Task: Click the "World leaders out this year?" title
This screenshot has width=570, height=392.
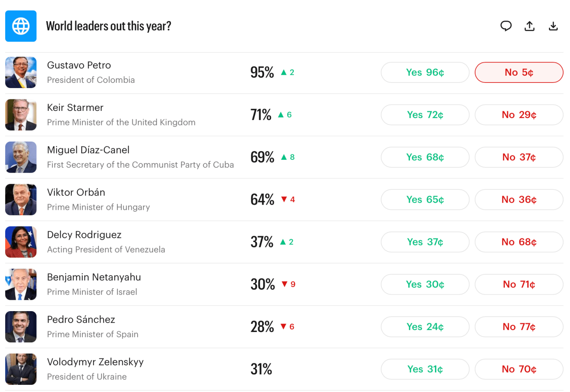Action: coord(108,26)
